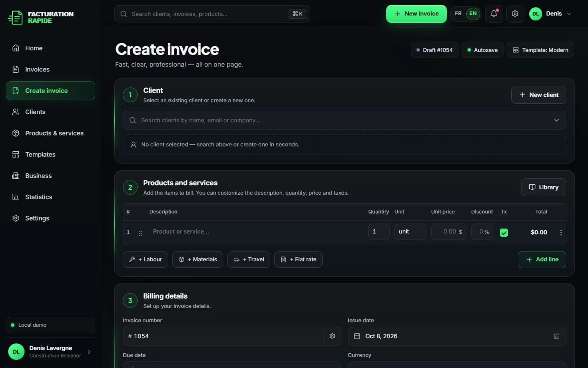The width and height of the screenshot is (588, 368).
Task: Click the Discount percent field
Action: point(482,232)
